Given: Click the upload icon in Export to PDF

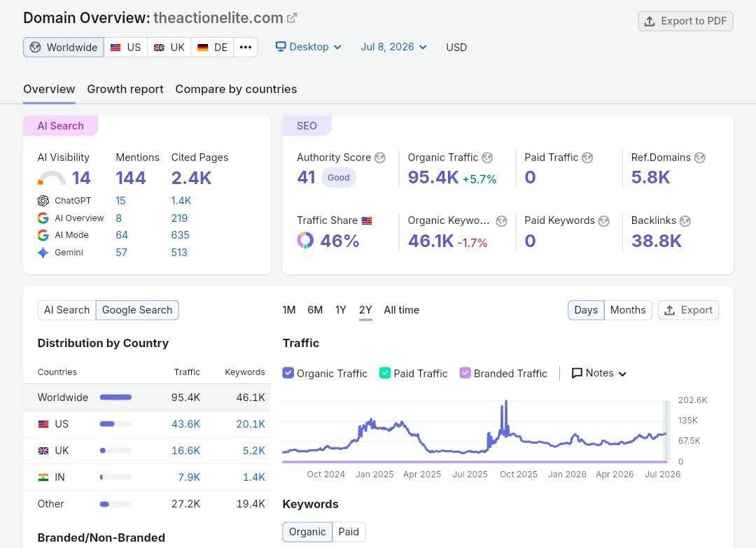Looking at the screenshot, I should click(x=650, y=21).
